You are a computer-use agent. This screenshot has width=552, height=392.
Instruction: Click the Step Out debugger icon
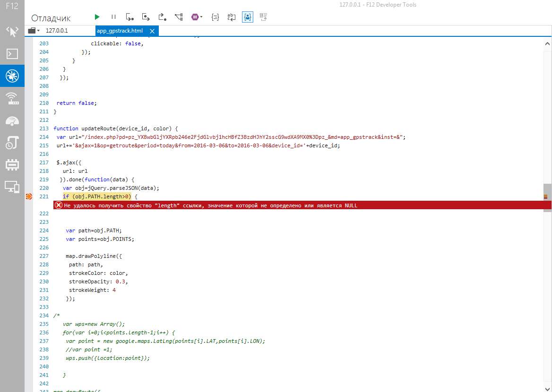pos(162,17)
